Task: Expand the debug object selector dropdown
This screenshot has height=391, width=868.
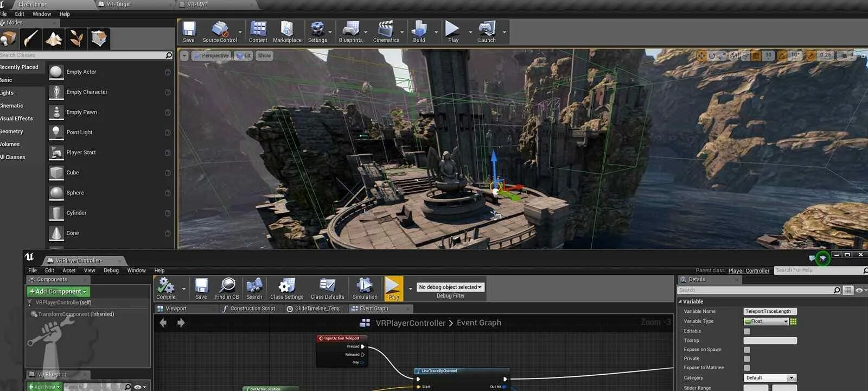Action: click(x=450, y=287)
